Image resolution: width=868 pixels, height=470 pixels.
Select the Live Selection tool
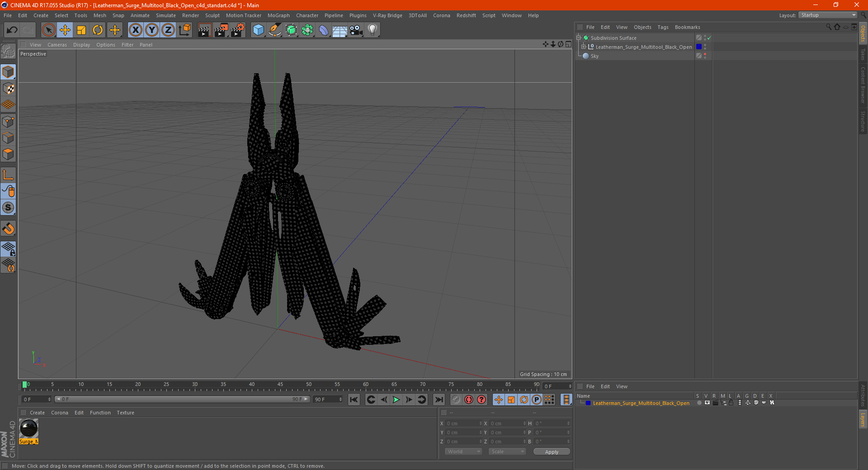click(x=48, y=30)
